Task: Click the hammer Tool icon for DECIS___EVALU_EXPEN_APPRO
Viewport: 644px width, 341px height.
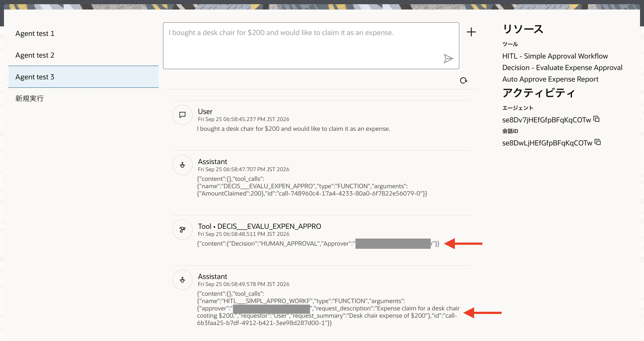Action: [182, 229]
